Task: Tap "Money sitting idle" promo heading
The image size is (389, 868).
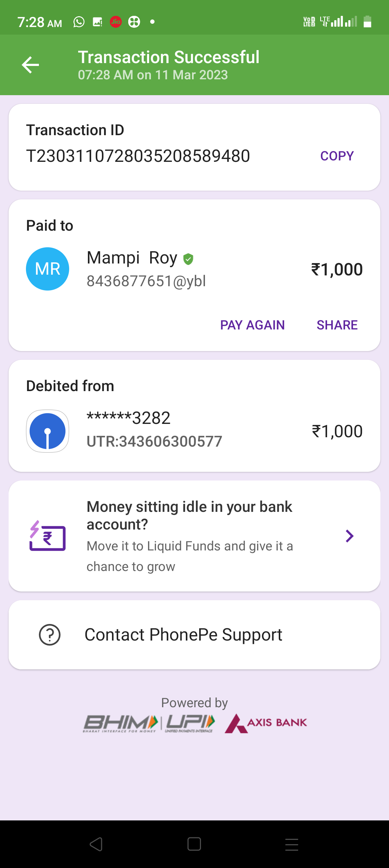Action: pos(189,515)
